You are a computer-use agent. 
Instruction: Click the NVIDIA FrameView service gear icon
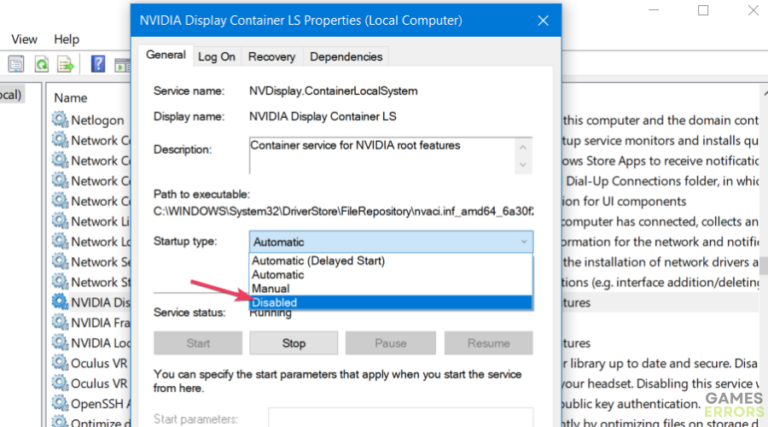[60, 322]
